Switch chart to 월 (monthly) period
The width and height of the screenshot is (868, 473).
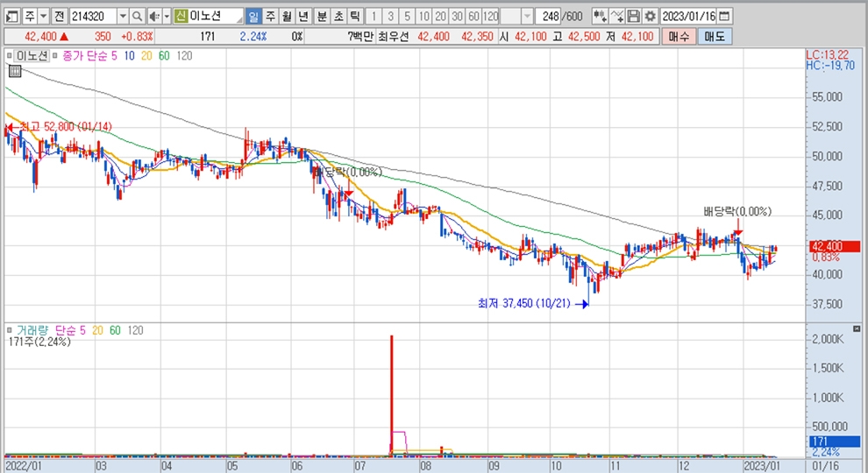[286, 17]
